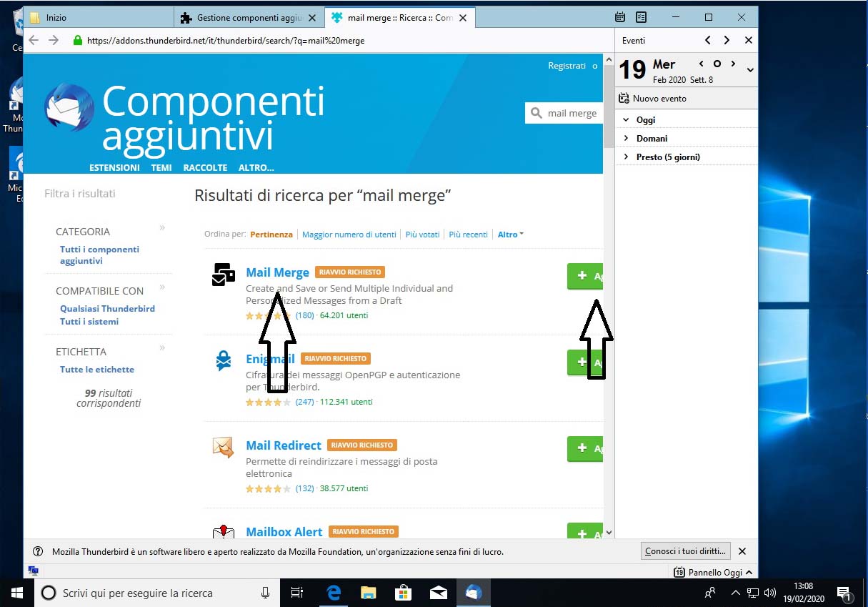Show previous events with the Eventi left arrow
The image size is (868, 607).
pos(707,41)
